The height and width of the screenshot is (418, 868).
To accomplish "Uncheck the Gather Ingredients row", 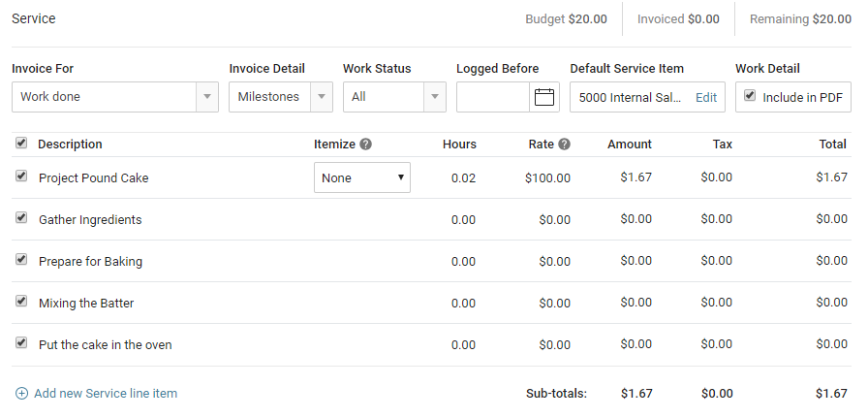I will (x=21, y=218).
